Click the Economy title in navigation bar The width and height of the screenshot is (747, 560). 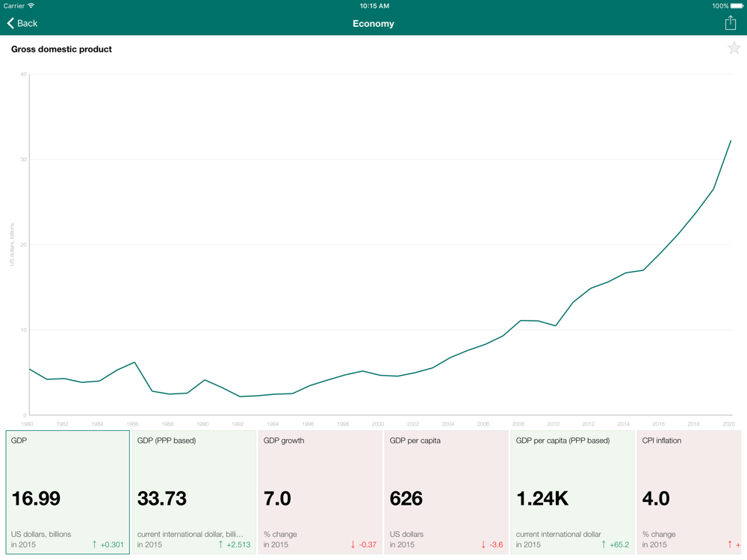coord(373,23)
